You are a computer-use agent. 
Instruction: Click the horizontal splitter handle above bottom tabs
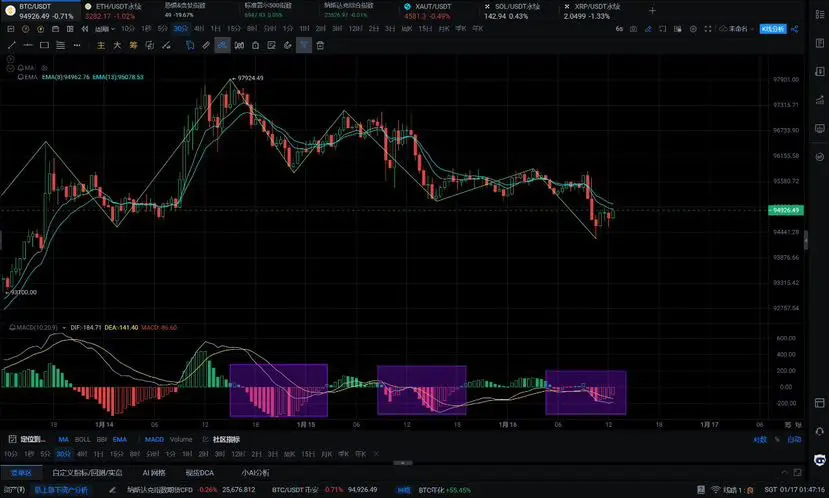403,463
